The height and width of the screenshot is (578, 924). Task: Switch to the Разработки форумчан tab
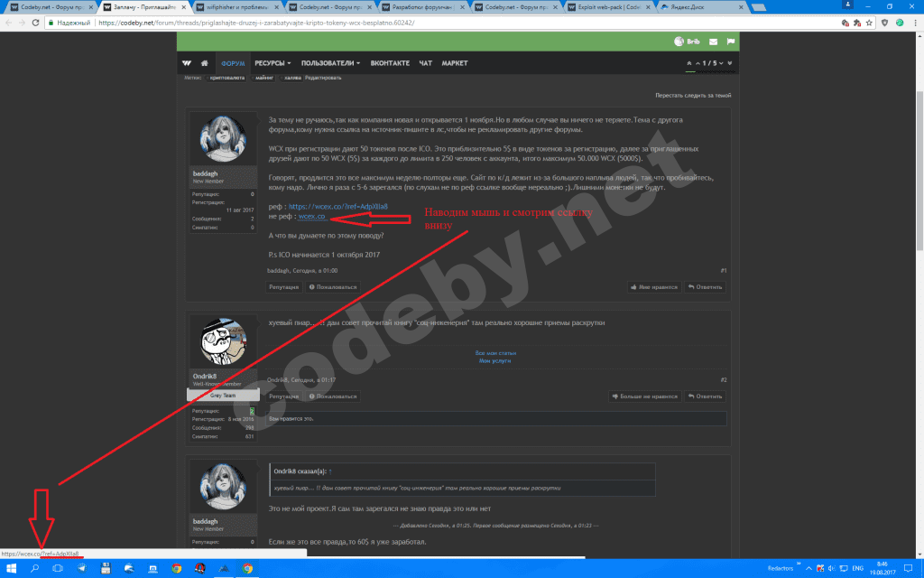(x=422, y=7)
